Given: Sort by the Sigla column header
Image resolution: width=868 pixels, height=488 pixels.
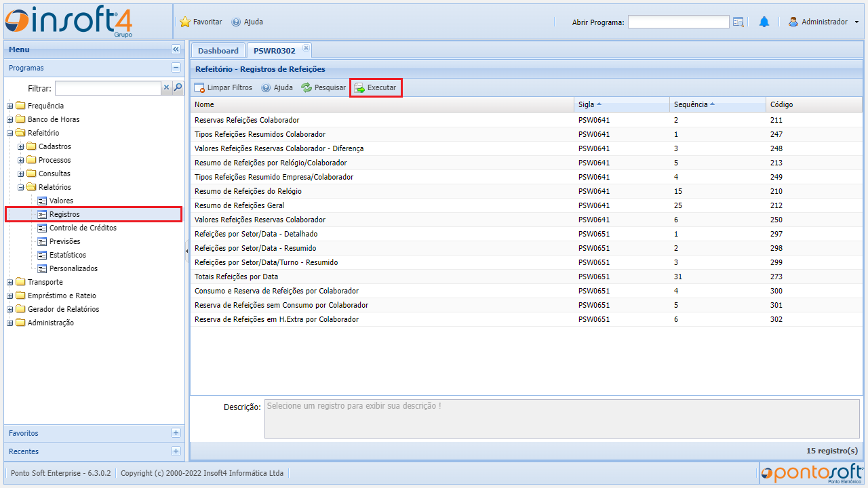Looking at the screenshot, I should [x=586, y=104].
